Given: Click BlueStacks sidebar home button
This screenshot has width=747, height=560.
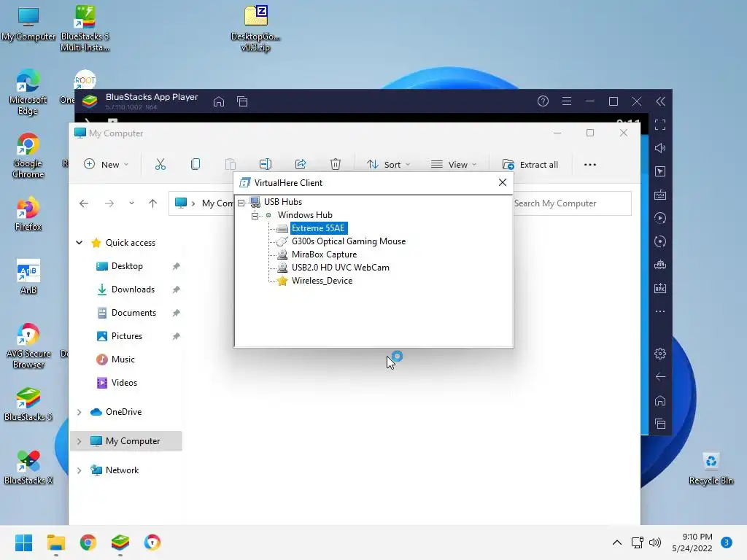Looking at the screenshot, I should click(x=659, y=400).
